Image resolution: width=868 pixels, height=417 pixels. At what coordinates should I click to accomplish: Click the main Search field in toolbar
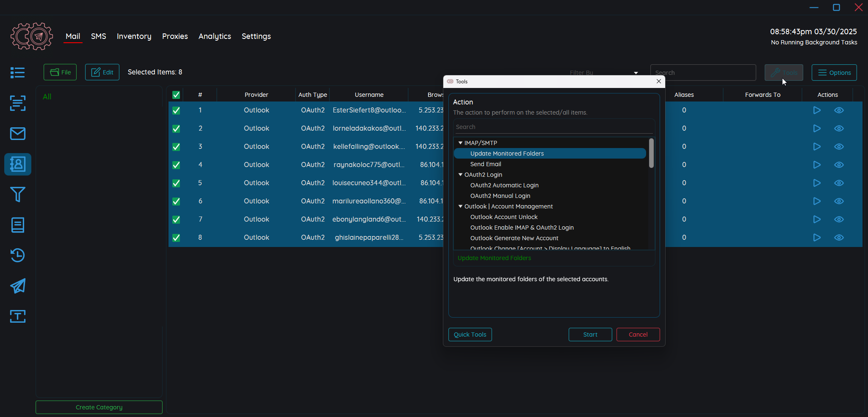[703, 73]
